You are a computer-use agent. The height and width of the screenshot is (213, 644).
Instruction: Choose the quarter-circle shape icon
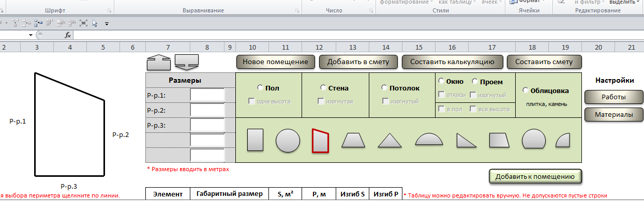[563, 140]
